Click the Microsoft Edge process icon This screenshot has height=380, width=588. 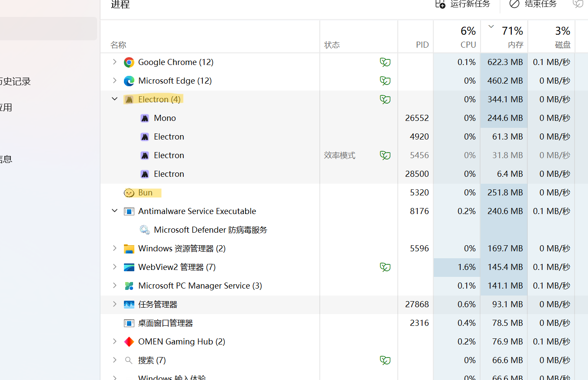[x=129, y=81]
